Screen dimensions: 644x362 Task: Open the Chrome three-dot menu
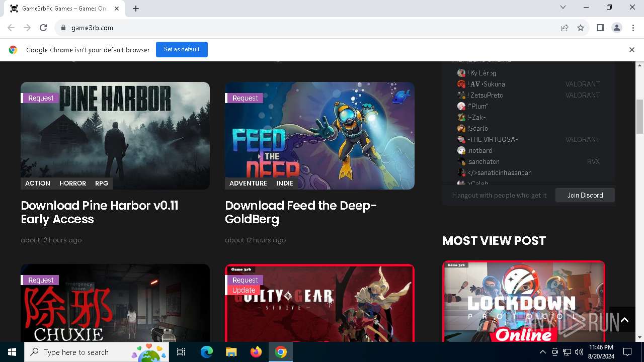click(633, 28)
